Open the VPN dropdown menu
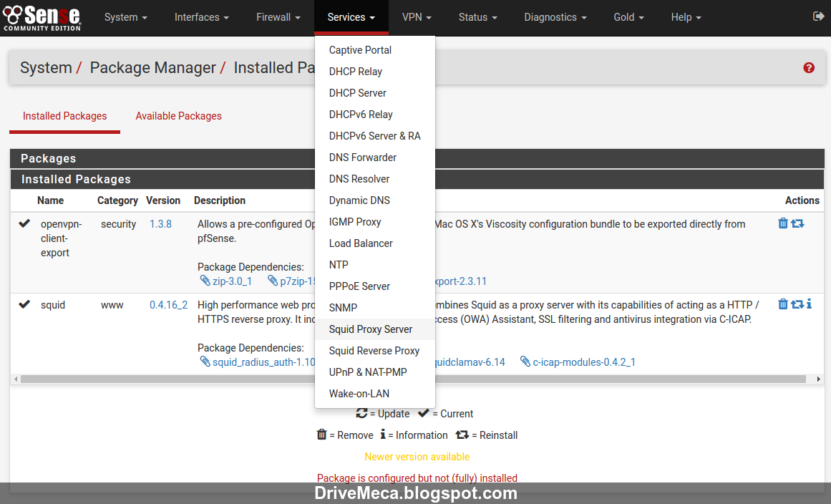This screenshot has width=831, height=504. [417, 17]
